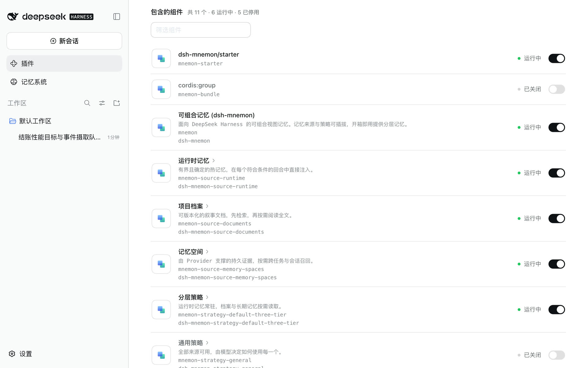Click the dsh-mnemon/starter component icon
This screenshot has height=368, width=588.
pyautogui.click(x=161, y=58)
